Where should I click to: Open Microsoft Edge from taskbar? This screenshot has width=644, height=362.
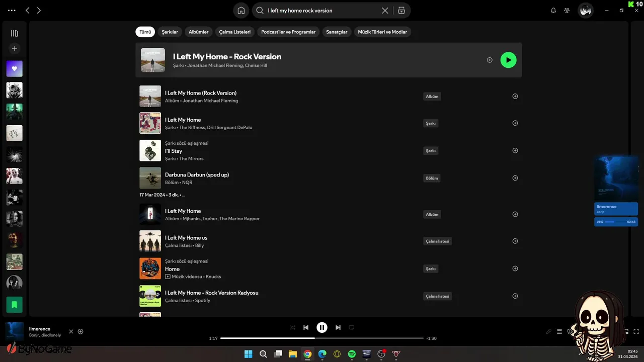pyautogui.click(x=322, y=354)
